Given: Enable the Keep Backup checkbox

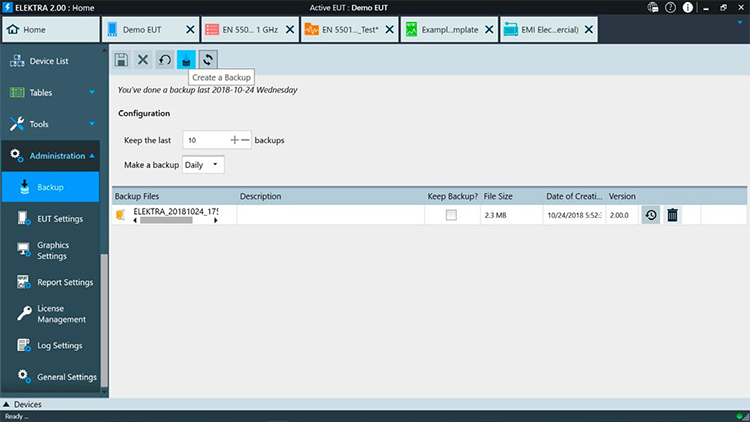Looking at the screenshot, I should (451, 215).
